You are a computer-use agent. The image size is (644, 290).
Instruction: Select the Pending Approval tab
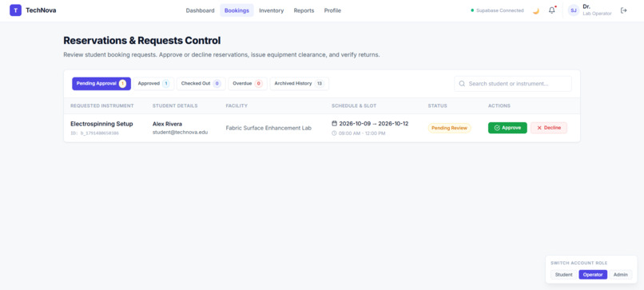pos(101,83)
